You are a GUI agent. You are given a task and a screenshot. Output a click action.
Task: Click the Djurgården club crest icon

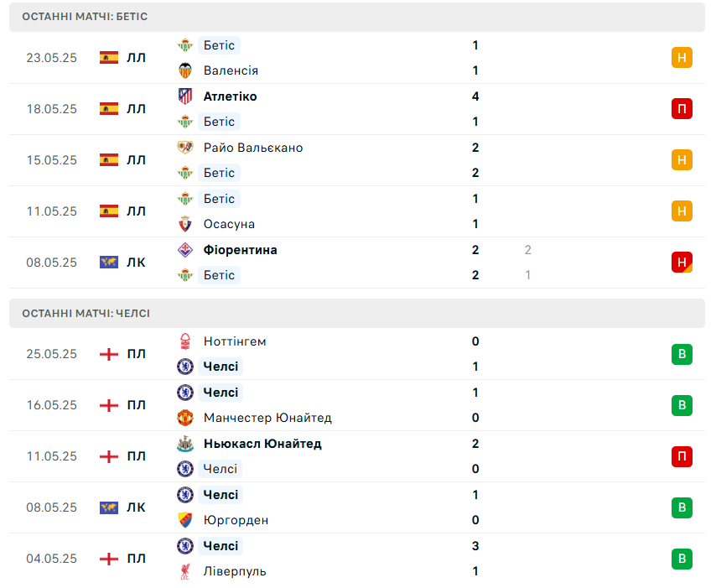(x=185, y=520)
